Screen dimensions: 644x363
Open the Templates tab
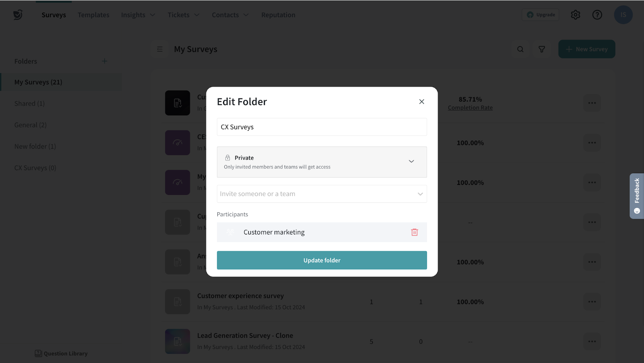tap(93, 15)
